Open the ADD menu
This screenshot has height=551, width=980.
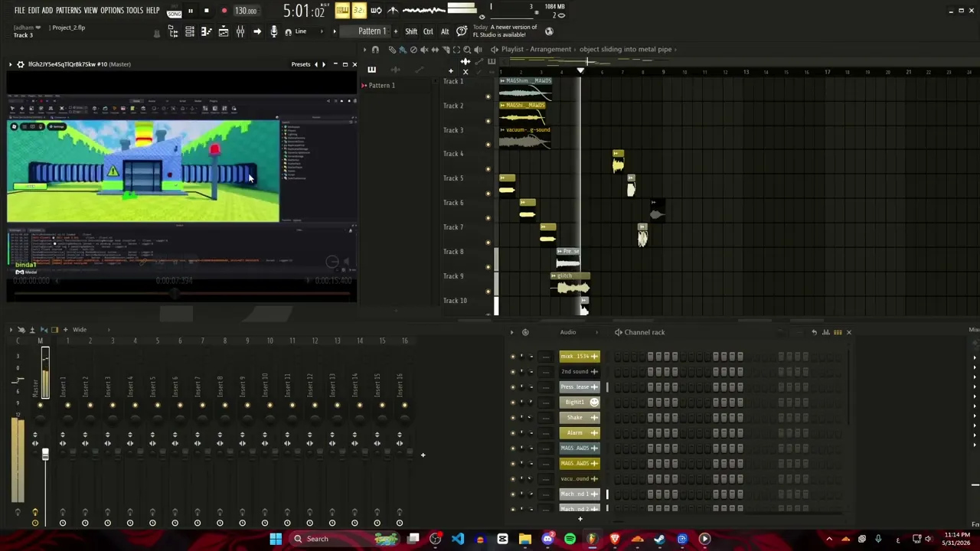47,11
